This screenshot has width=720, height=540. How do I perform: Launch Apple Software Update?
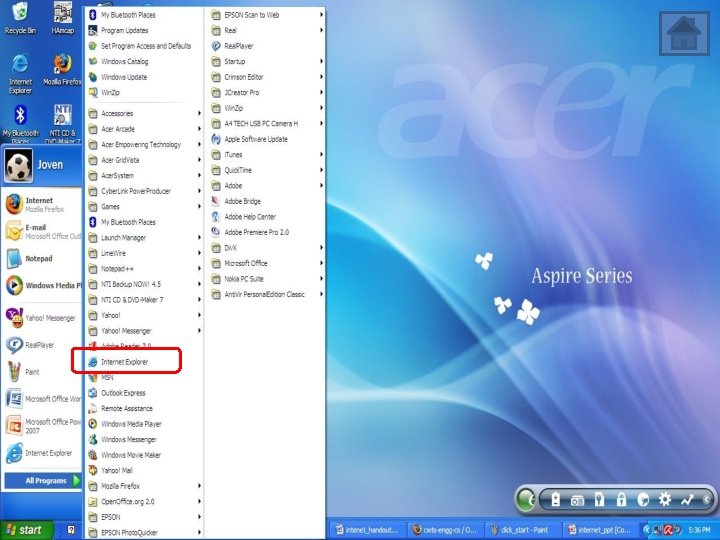click(267, 139)
